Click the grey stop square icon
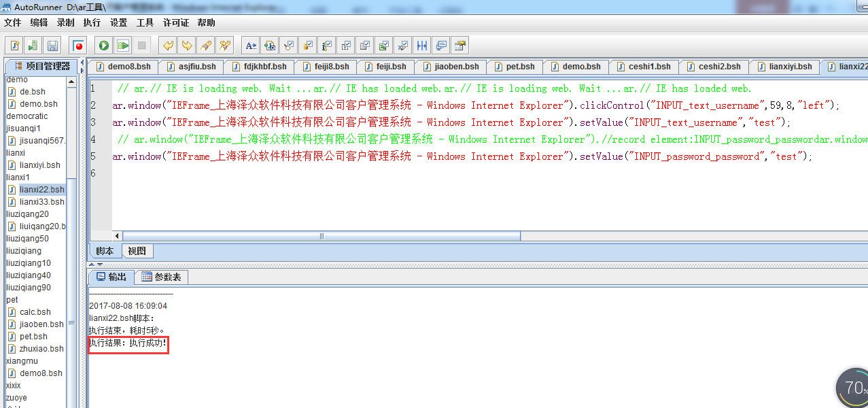 (141, 46)
